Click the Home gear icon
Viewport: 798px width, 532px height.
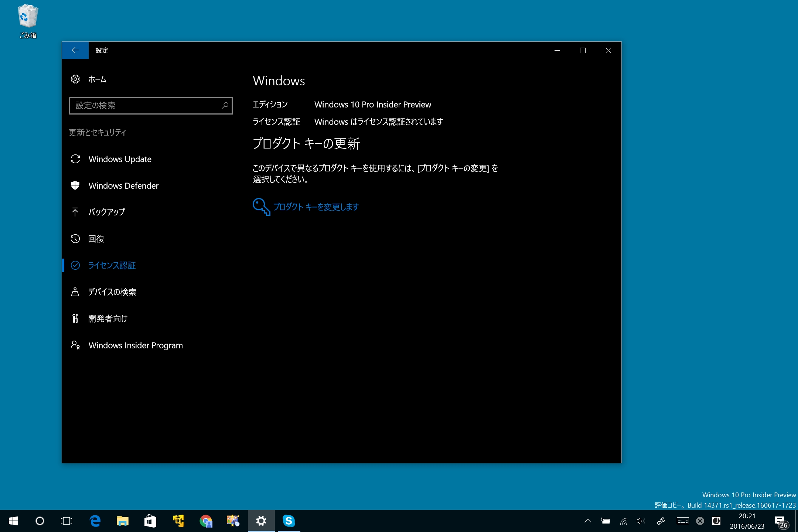pos(75,79)
